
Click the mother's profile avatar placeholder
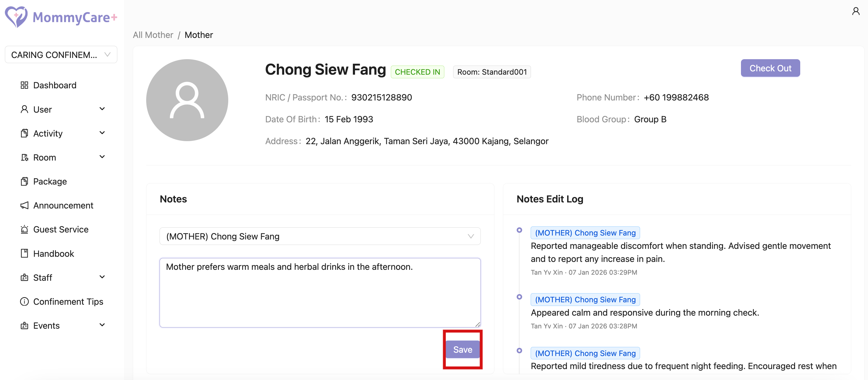(x=187, y=100)
